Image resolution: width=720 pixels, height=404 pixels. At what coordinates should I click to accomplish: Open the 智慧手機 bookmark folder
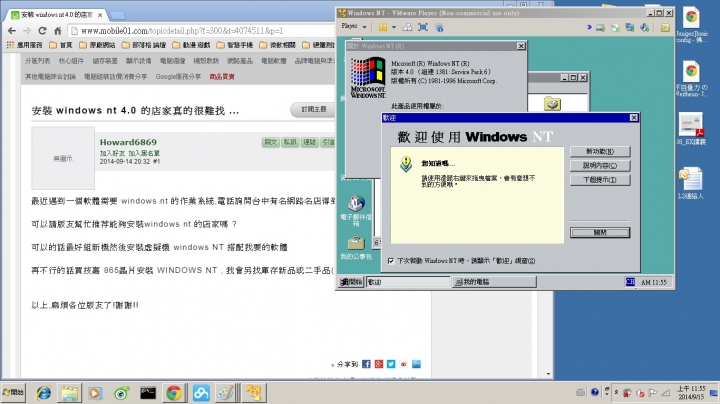(x=234, y=45)
